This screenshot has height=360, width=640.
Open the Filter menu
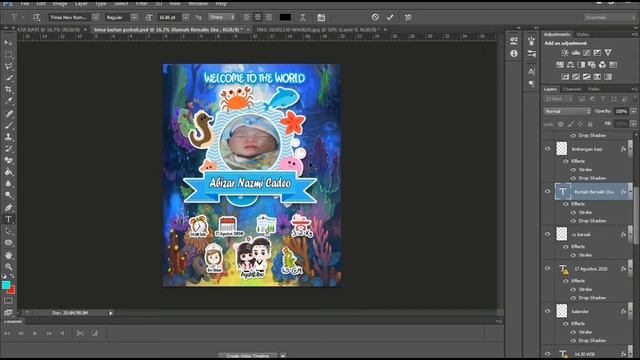(x=142, y=3)
